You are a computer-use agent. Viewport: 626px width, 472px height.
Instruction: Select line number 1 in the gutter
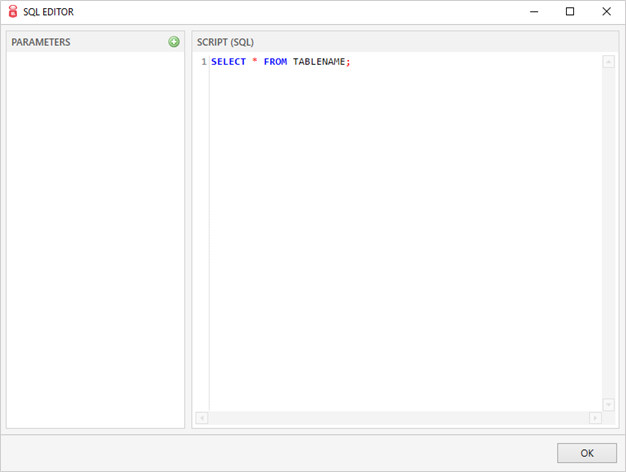point(203,62)
